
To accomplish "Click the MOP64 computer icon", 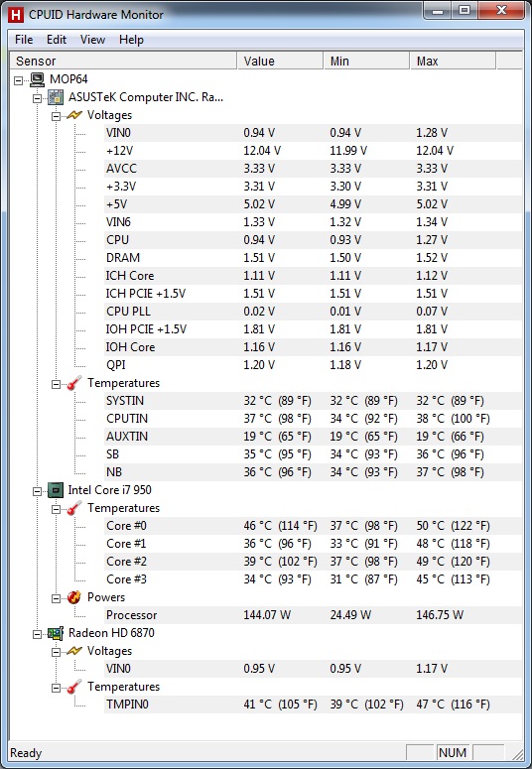I will tap(38, 79).
